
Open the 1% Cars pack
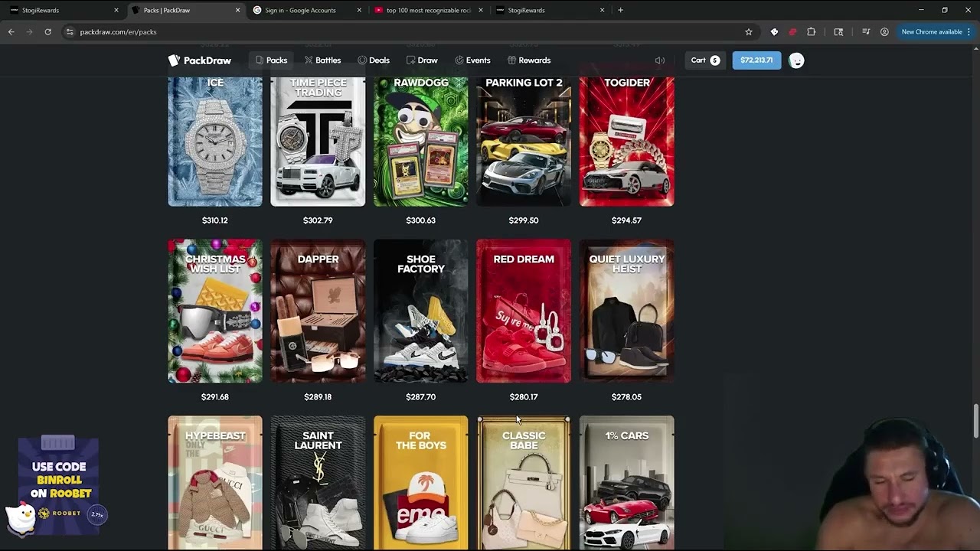[626, 483]
